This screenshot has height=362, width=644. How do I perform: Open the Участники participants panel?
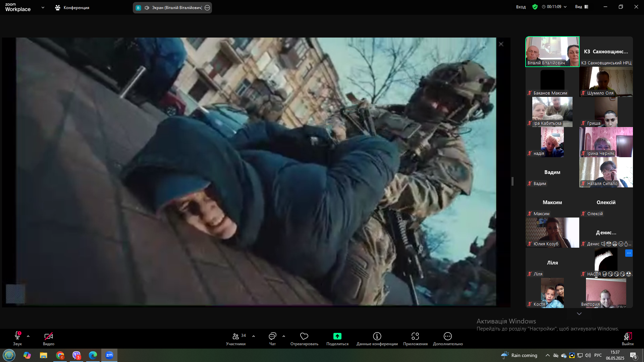click(236, 339)
